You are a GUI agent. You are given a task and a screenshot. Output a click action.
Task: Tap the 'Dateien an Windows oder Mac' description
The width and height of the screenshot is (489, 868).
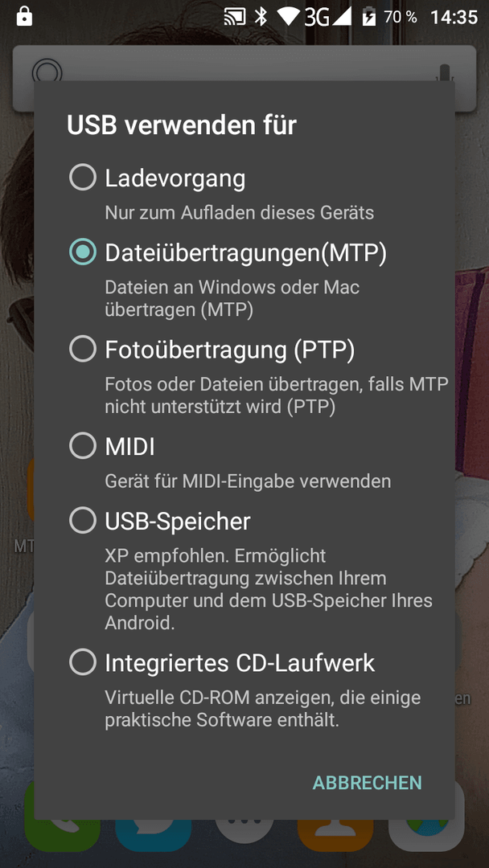point(232,299)
